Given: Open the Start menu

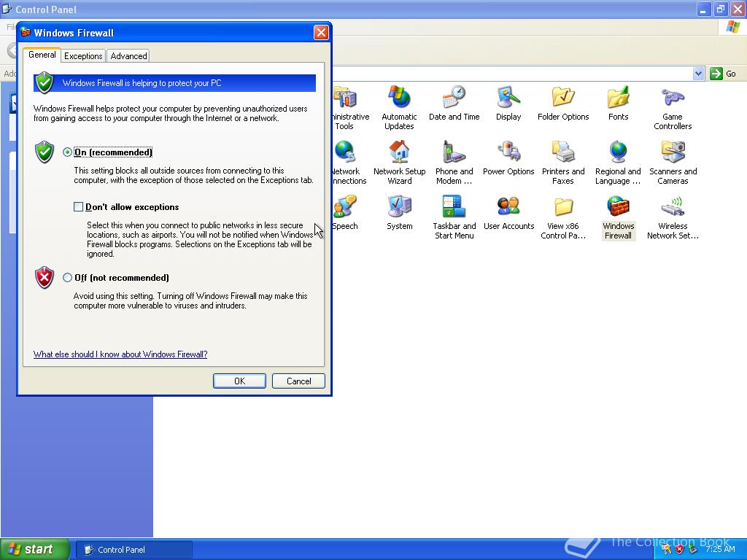Looking at the screenshot, I should (35, 550).
